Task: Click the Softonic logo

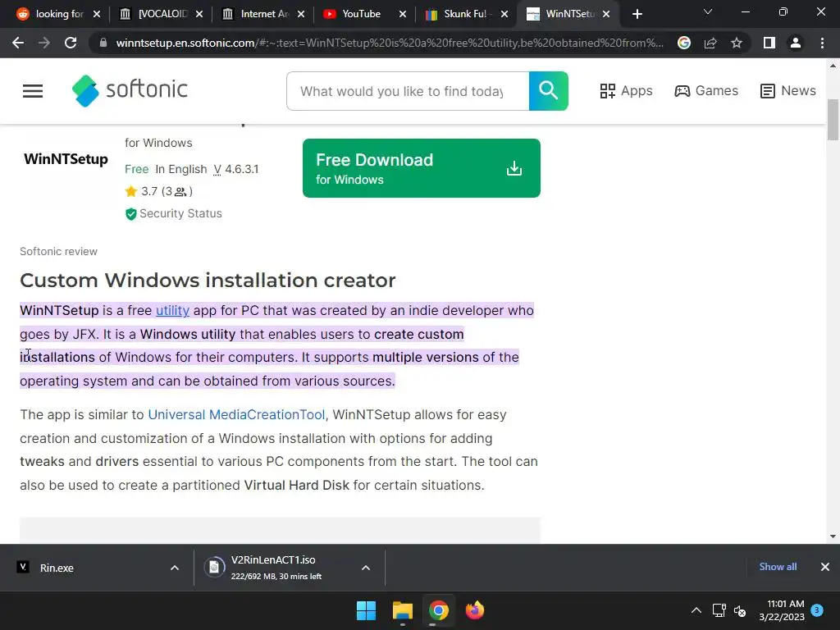Action: [x=130, y=90]
